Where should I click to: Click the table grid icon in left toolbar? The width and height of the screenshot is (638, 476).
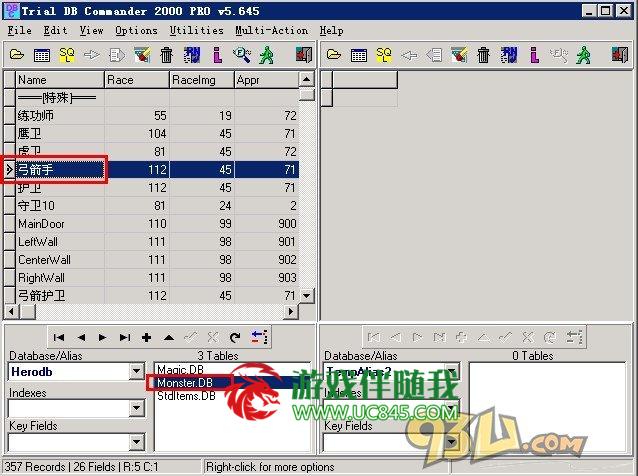click(42, 55)
